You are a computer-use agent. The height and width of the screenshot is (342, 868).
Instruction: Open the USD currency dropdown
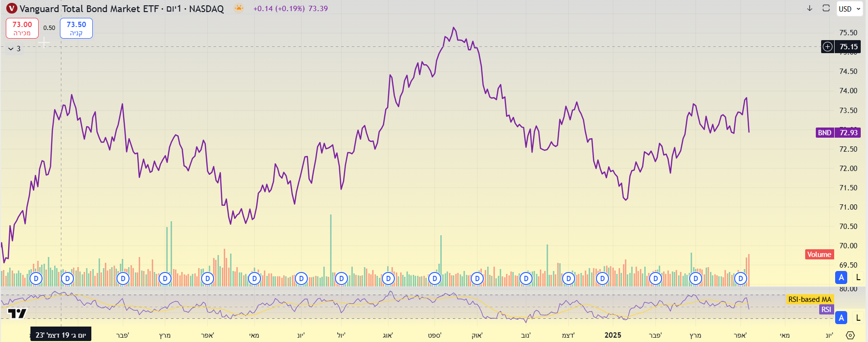pyautogui.click(x=850, y=9)
